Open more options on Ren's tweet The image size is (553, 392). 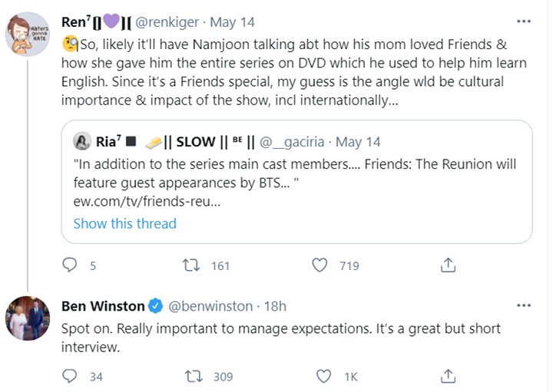pos(524,21)
